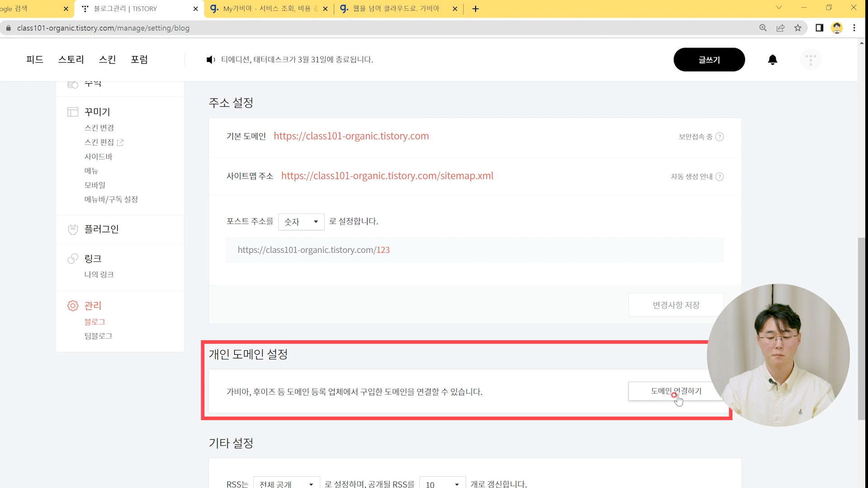Click the 플러그인 plug icon in the sidebar

(73, 230)
